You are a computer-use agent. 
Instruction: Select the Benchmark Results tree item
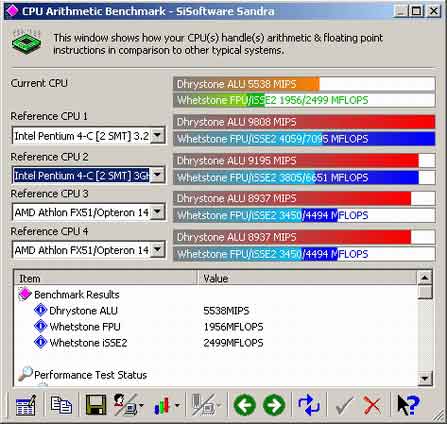tap(77, 295)
